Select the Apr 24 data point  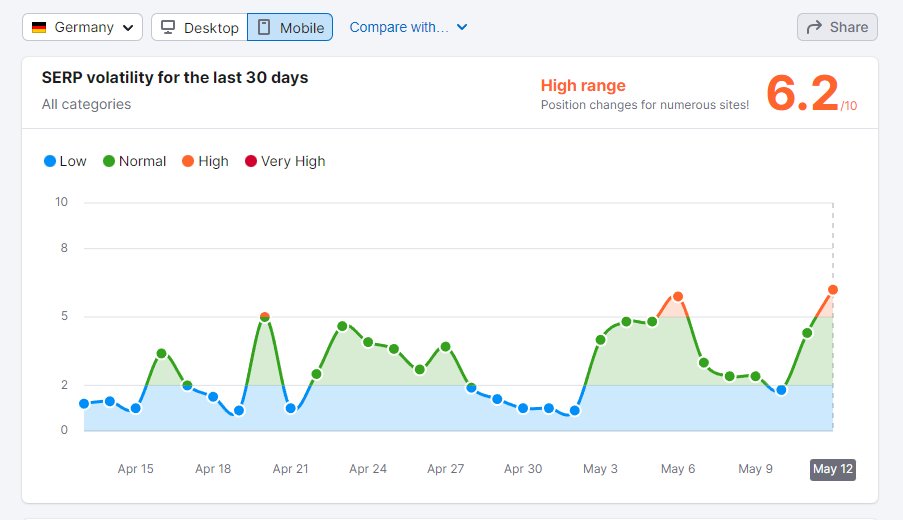pyautogui.click(x=368, y=342)
